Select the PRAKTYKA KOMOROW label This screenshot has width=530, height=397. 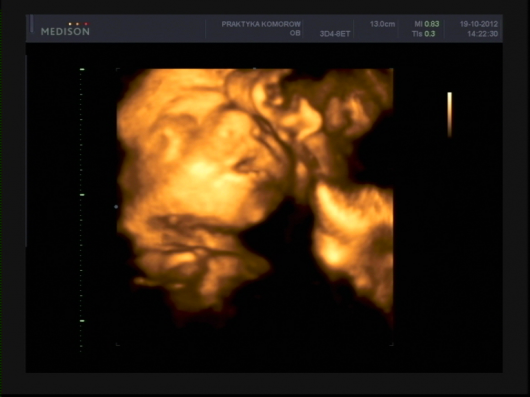261,24
